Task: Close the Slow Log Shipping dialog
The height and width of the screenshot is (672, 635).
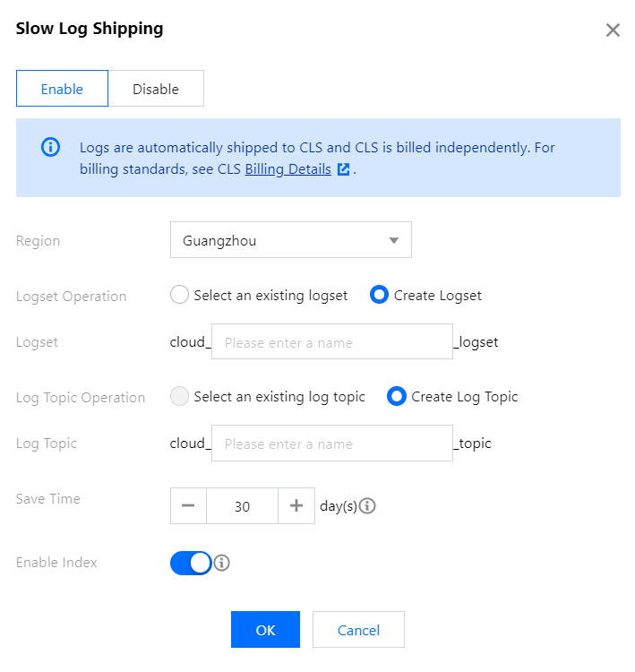Action: pyautogui.click(x=613, y=30)
